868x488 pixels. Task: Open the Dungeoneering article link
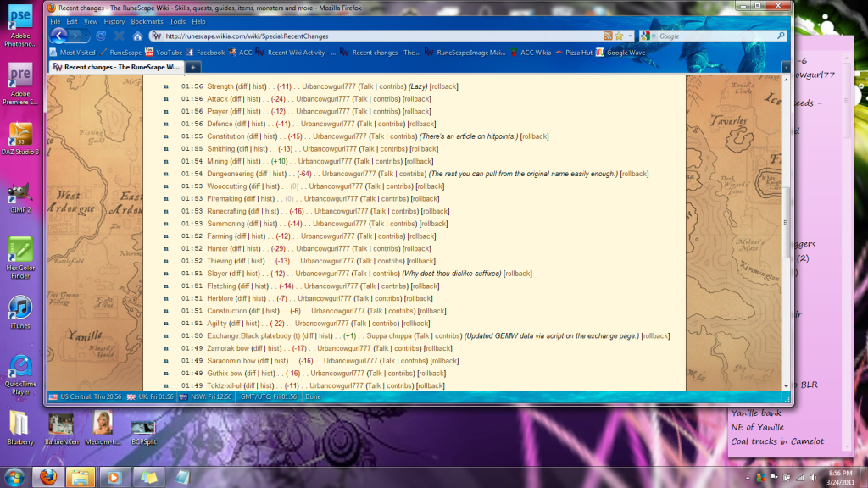click(x=231, y=174)
